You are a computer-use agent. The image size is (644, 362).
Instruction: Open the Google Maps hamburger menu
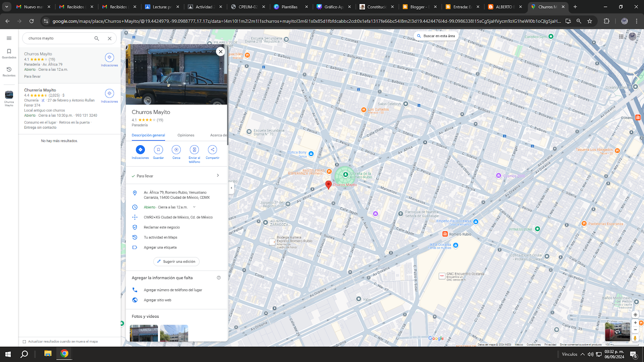(9, 38)
